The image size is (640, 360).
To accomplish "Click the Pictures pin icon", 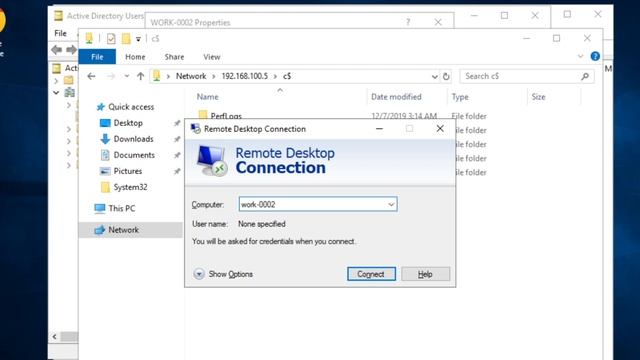I will point(177,171).
